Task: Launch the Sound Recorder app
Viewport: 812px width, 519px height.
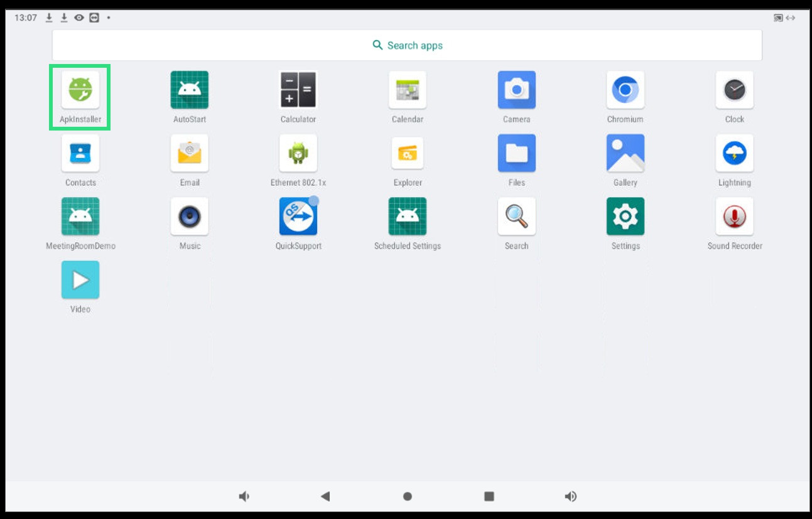Action: [x=735, y=217]
